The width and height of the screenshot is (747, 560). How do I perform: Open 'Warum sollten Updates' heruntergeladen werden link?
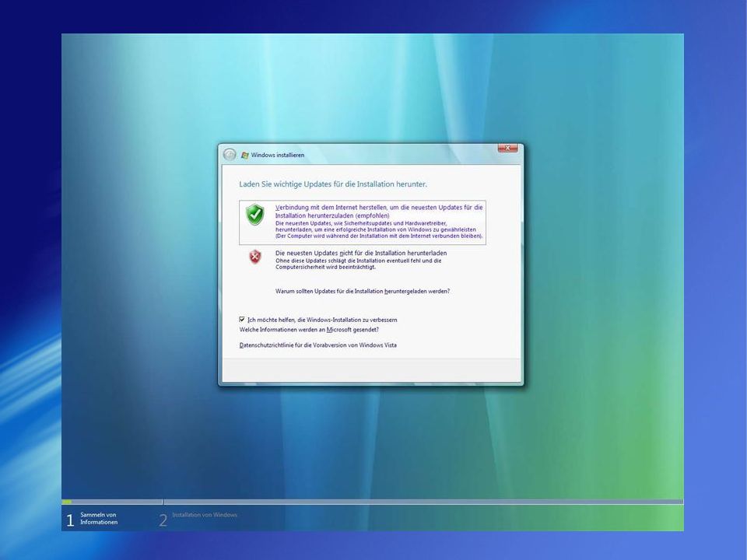click(363, 291)
